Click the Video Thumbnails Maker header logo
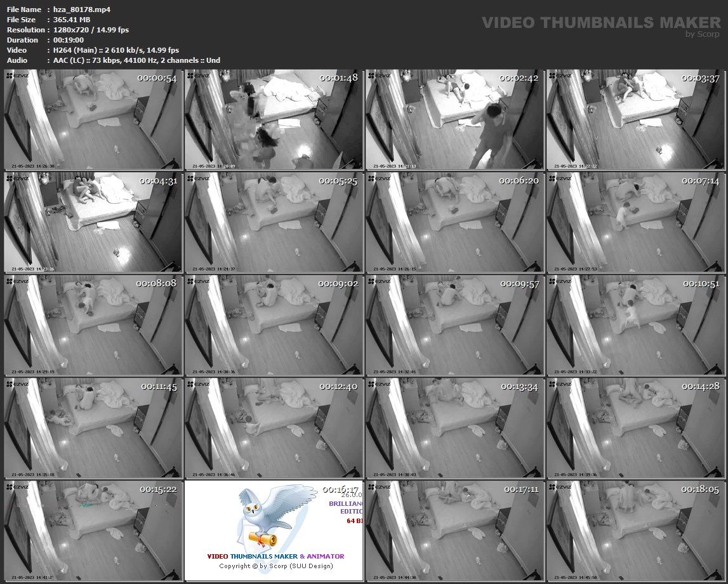This screenshot has width=728, height=584. pos(600,23)
